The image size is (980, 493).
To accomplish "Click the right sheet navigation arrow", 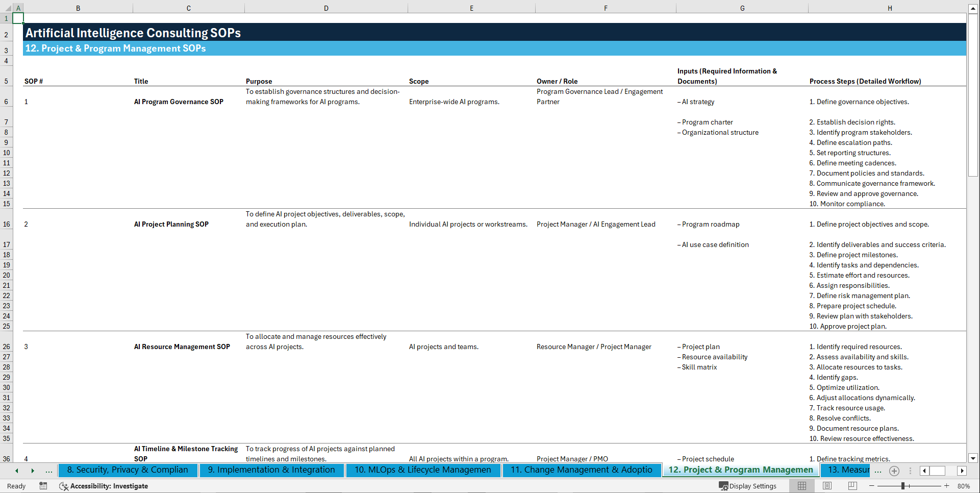I will click(x=33, y=471).
